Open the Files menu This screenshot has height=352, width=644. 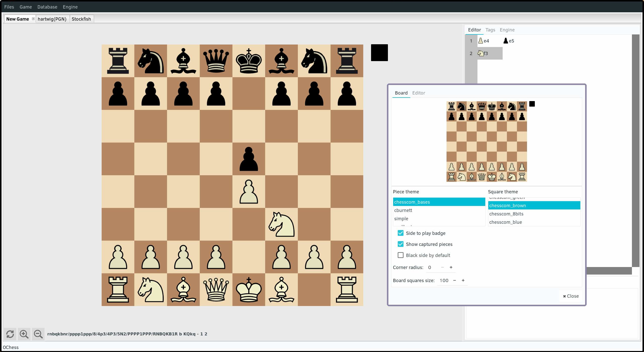9,7
